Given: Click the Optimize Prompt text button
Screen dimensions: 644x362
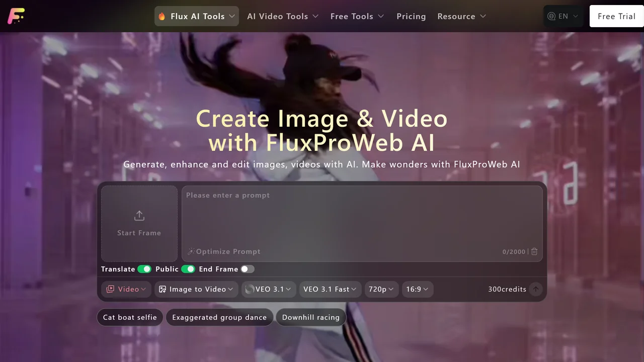Looking at the screenshot, I should (x=228, y=251).
